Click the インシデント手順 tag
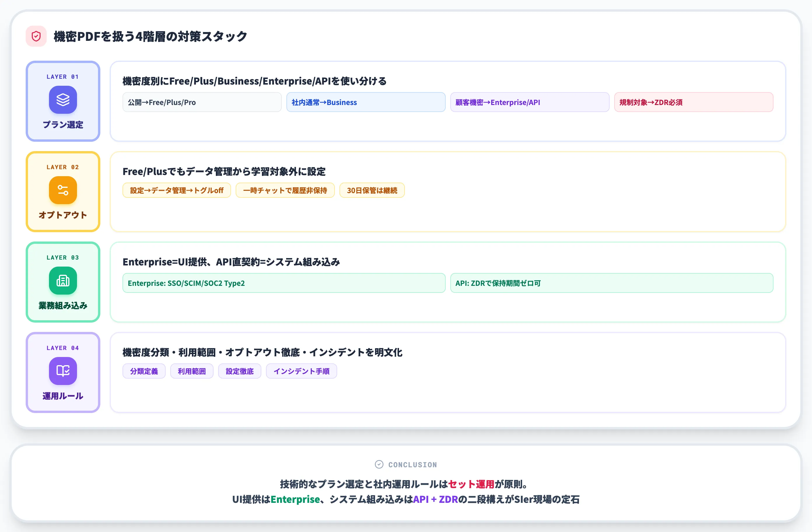812x532 pixels. [302, 371]
